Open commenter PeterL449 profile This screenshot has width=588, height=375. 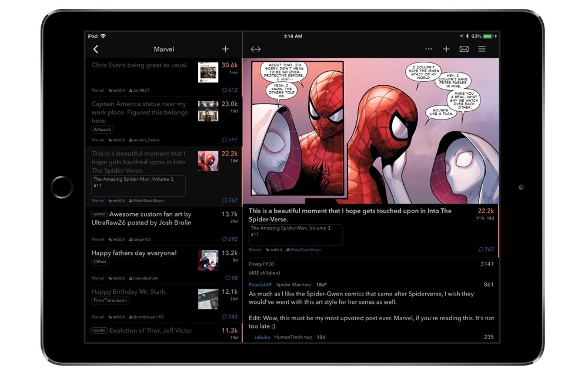[260, 284]
